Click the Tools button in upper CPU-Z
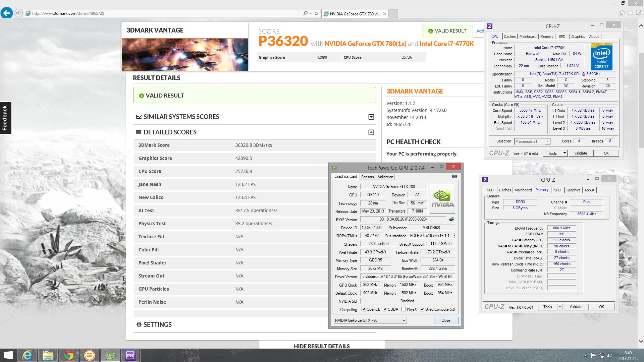 pos(552,153)
